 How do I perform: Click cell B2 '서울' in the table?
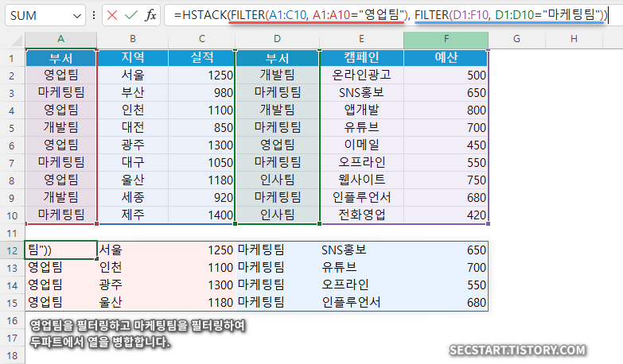[133, 75]
